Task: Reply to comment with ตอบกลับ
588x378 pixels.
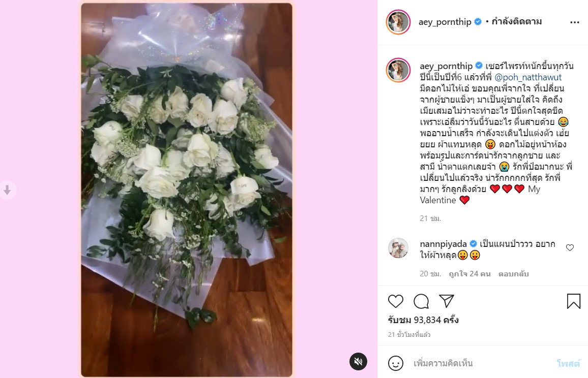Action: point(513,274)
